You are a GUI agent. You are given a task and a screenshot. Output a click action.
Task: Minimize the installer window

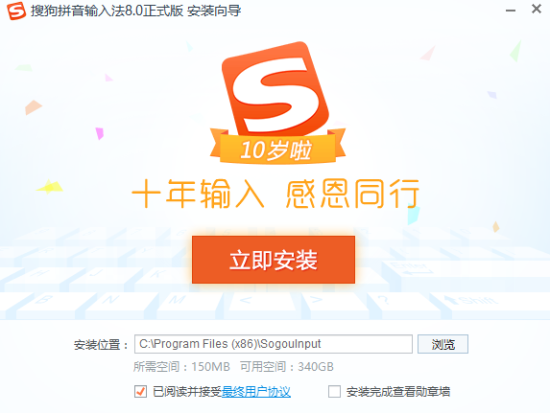tap(511, 11)
